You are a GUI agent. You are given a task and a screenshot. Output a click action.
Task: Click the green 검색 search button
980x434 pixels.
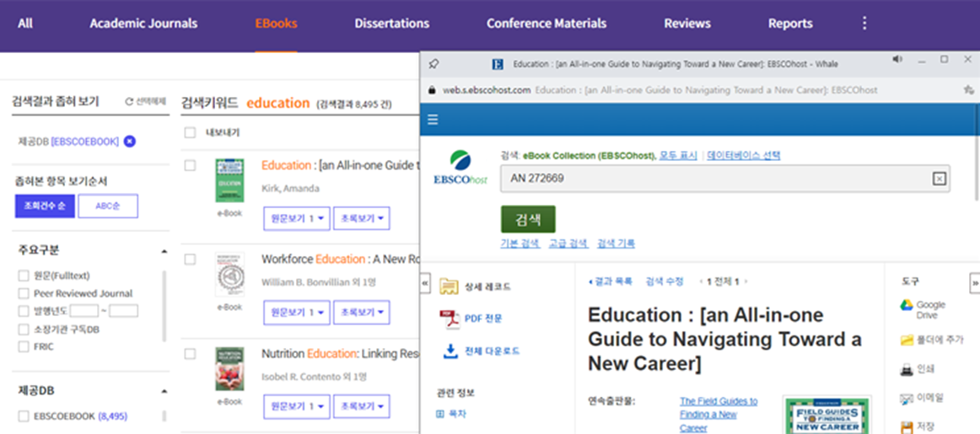click(528, 219)
